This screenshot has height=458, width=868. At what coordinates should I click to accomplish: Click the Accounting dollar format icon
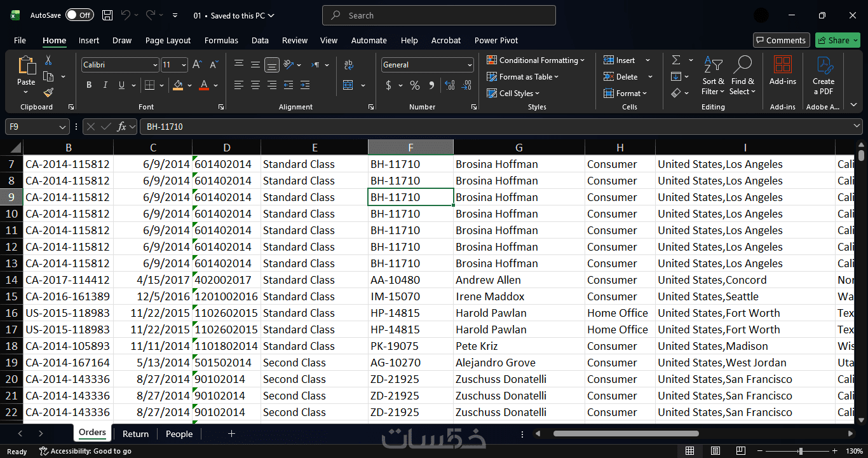(389, 85)
